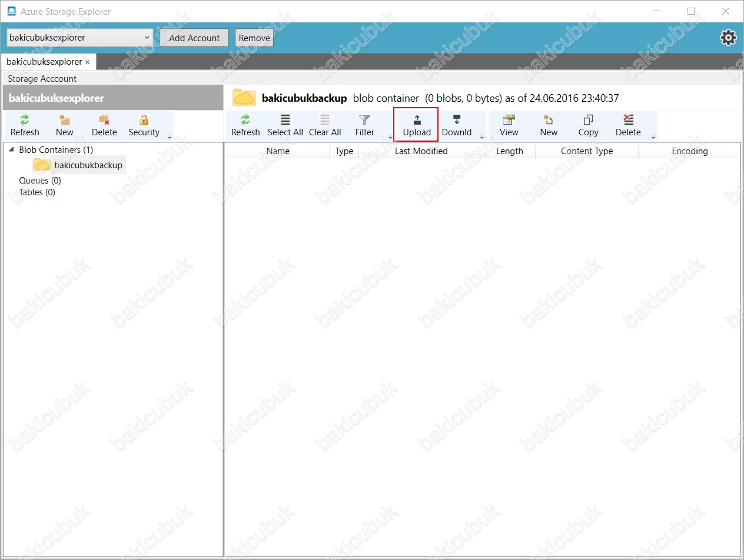744x560 pixels.
Task: Copy the selected blob
Action: 588,126
